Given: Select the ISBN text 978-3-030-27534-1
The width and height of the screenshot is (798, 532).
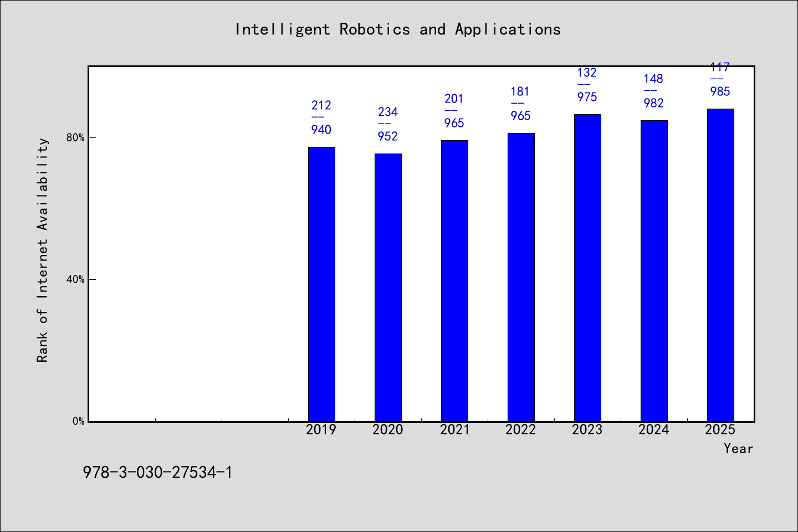Looking at the screenshot, I should (158, 472).
